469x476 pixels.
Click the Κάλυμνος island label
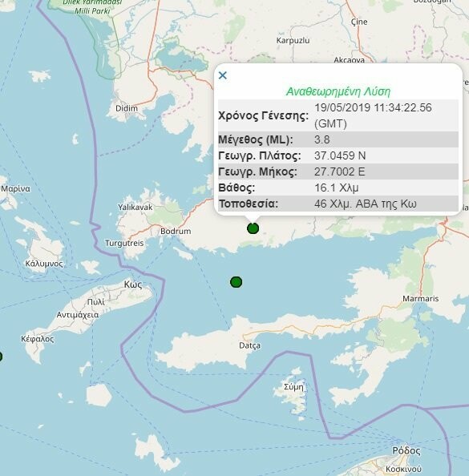click(x=44, y=264)
